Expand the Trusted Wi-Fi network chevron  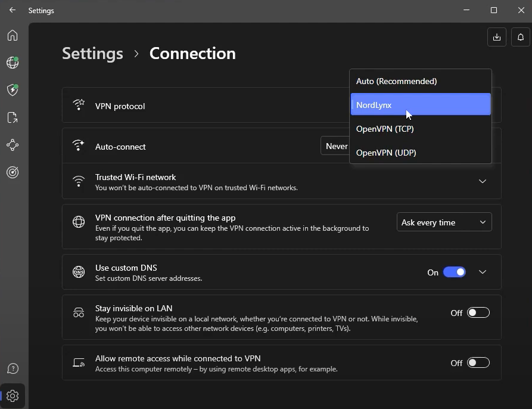pyautogui.click(x=483, y=181)
